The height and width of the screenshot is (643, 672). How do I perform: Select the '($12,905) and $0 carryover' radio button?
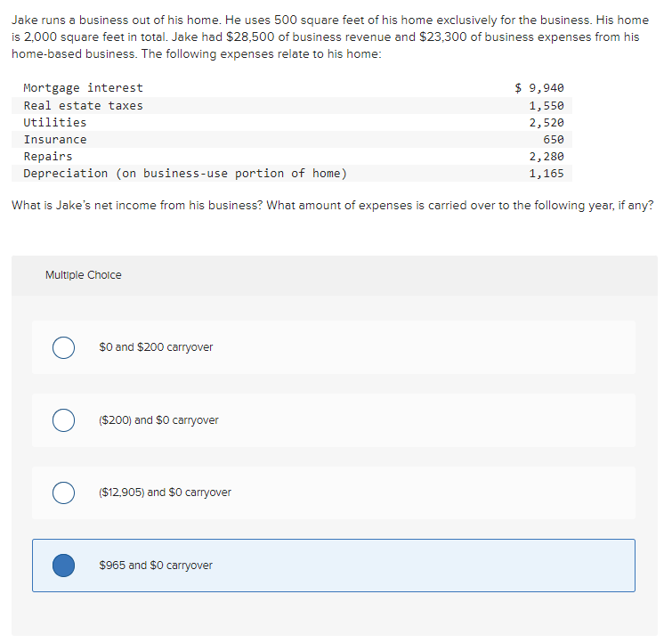point(63,492)
